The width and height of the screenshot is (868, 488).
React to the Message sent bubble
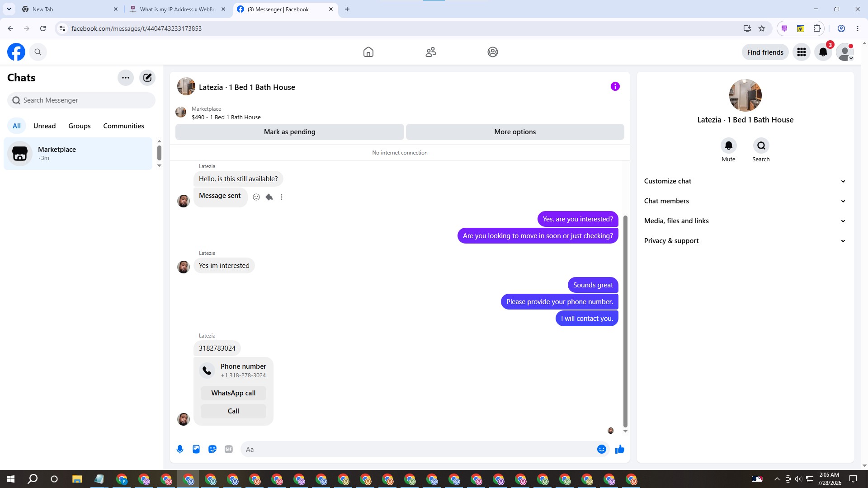(x=256, y=197)
